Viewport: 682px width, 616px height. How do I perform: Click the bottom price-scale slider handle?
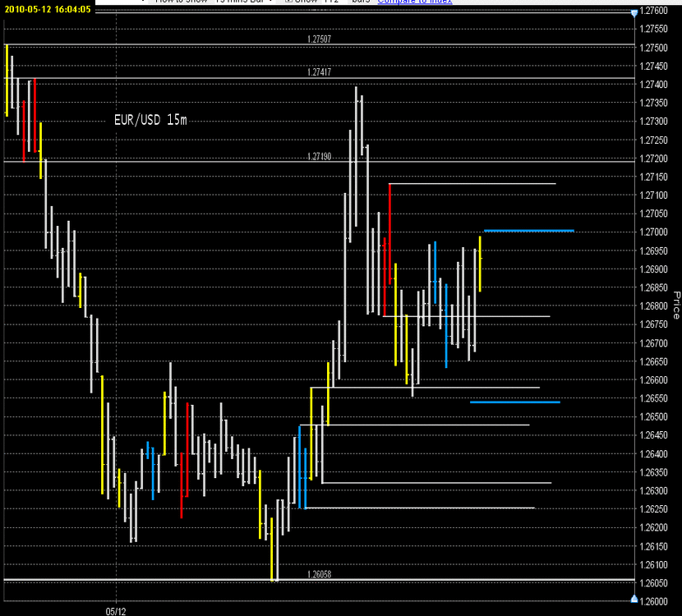[x=634, y=600]
